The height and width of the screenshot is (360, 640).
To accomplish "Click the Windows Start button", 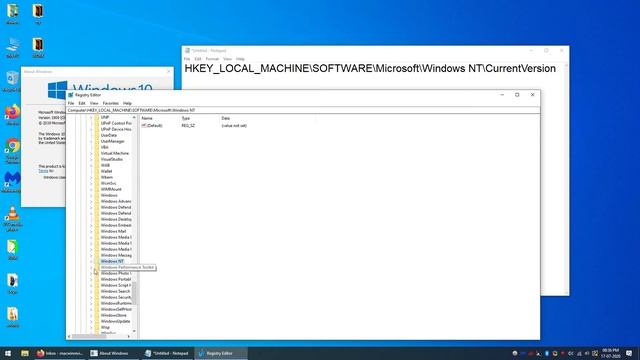I will [x=8, y=353].
